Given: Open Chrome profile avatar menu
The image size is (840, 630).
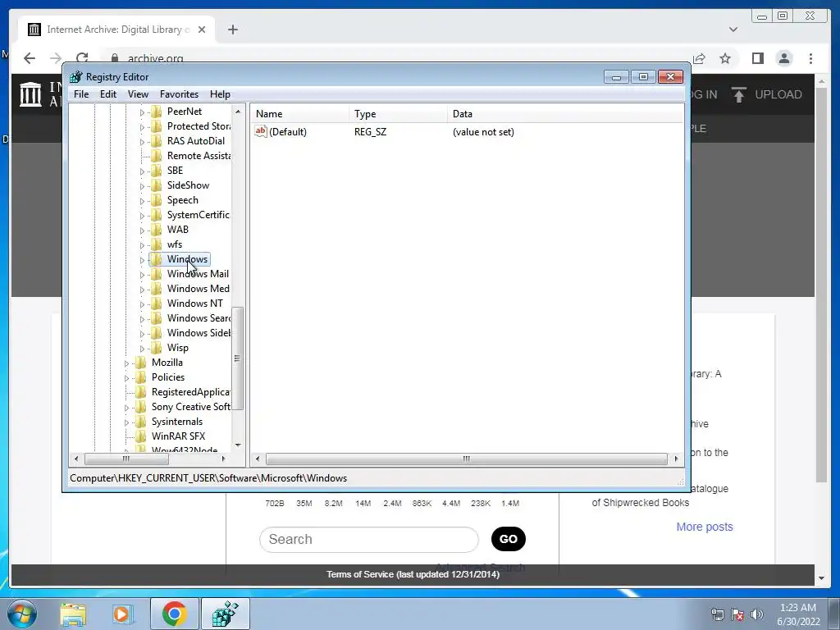Looking at the screenshot, I should pyautogui.click(x=784, y=58).
